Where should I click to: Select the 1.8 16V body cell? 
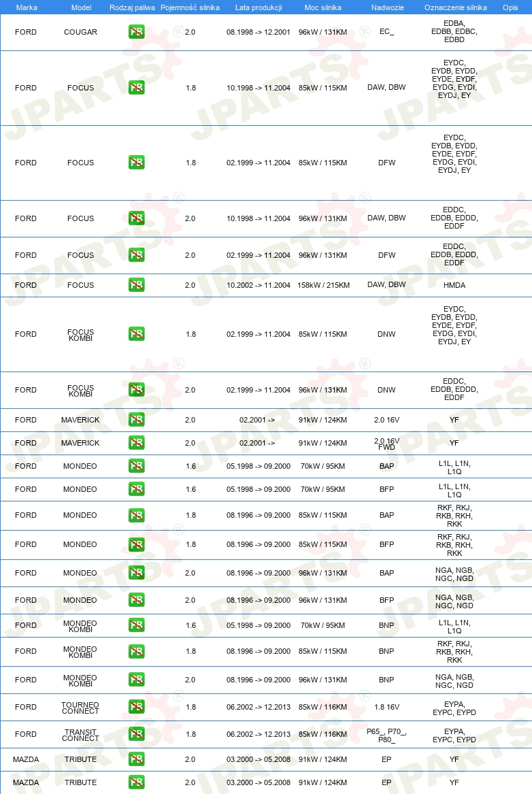[x=386, y=707]
